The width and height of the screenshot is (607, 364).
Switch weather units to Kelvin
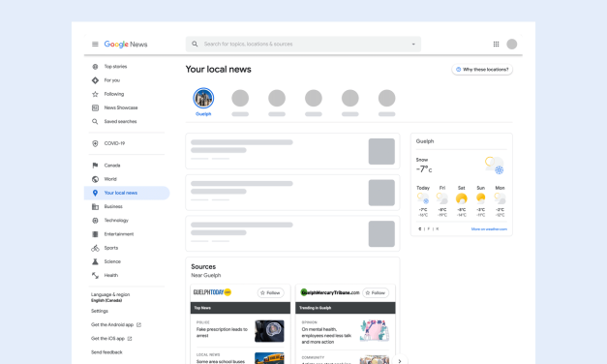437,228
